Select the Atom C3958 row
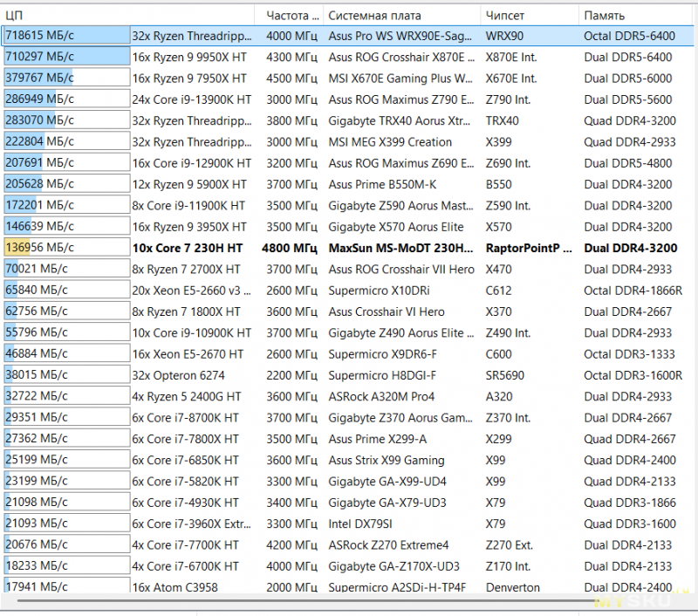This screenshot has height=616, width=698. pos(348,586)
